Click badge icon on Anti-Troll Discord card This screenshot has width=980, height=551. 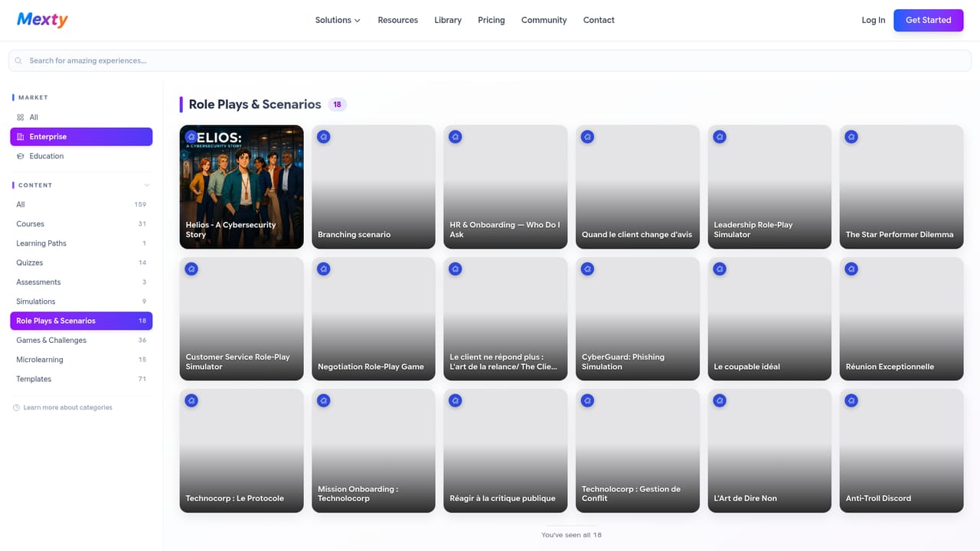click(851, 400)
